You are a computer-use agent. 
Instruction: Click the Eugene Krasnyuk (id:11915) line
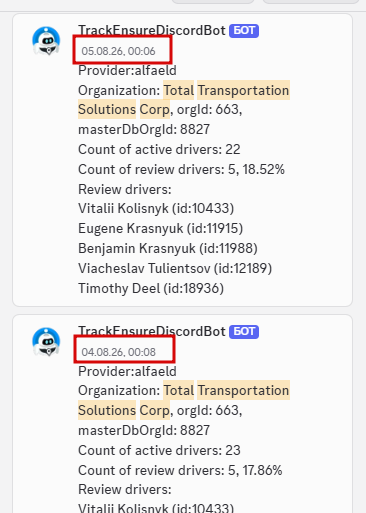point(160,228)
